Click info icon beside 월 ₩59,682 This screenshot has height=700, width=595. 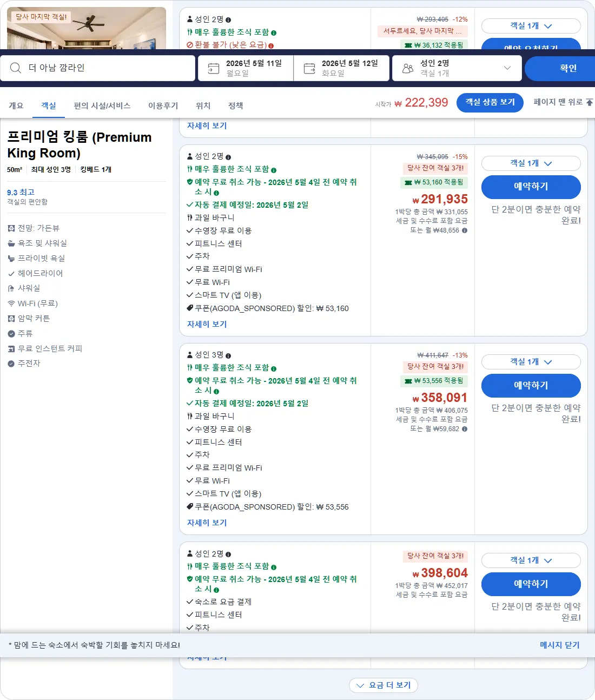click(x=465, y=429)
